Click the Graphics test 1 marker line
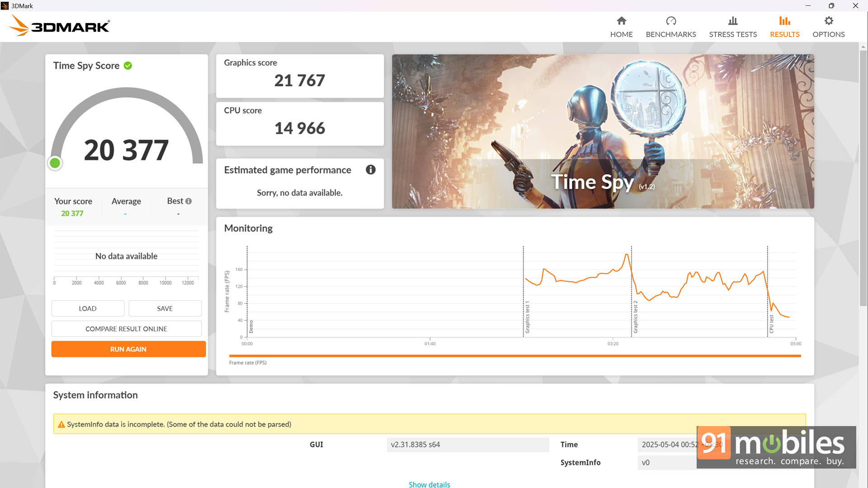This screenshot has width=868, height=488. pyautogui.click(x=524, y=291)
